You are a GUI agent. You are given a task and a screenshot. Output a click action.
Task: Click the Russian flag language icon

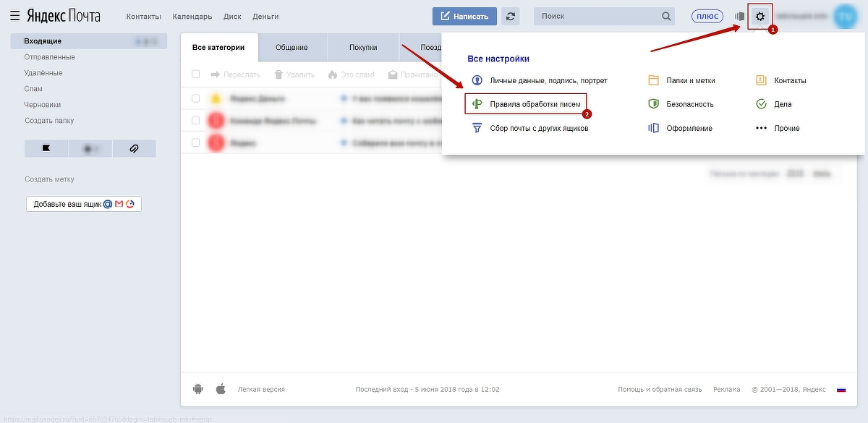[x=841, y=389]
